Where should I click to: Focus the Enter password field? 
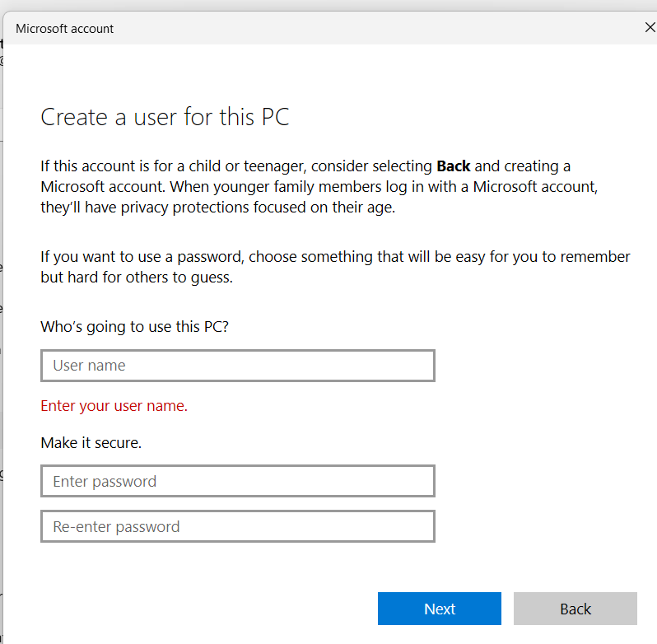[238, 481]
